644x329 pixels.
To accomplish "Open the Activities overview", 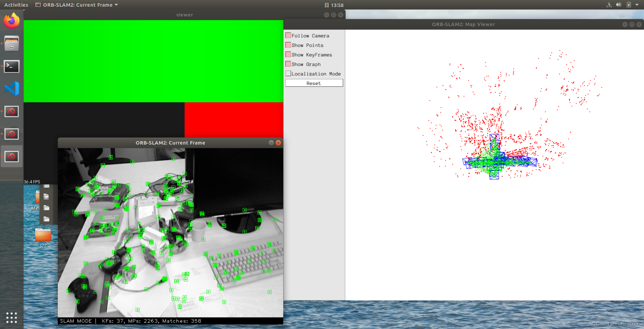I will [16, 5].
